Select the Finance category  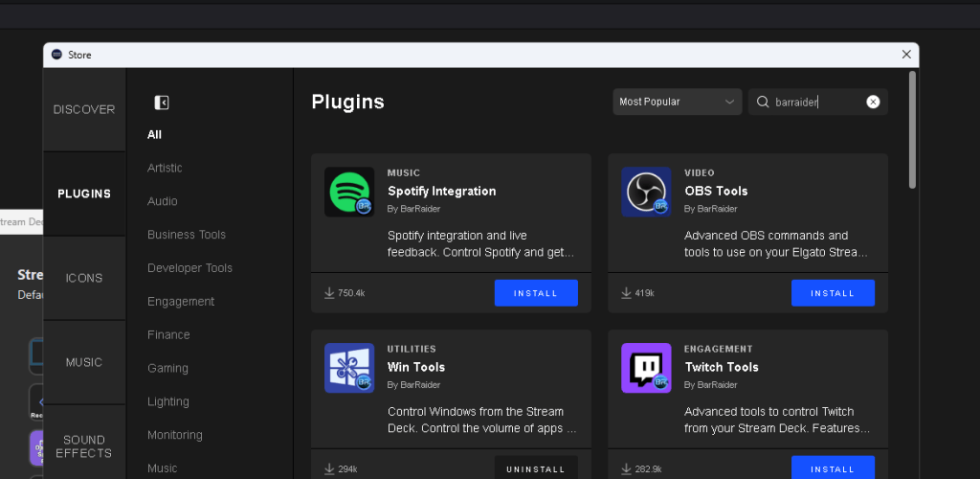click(168, 334)
